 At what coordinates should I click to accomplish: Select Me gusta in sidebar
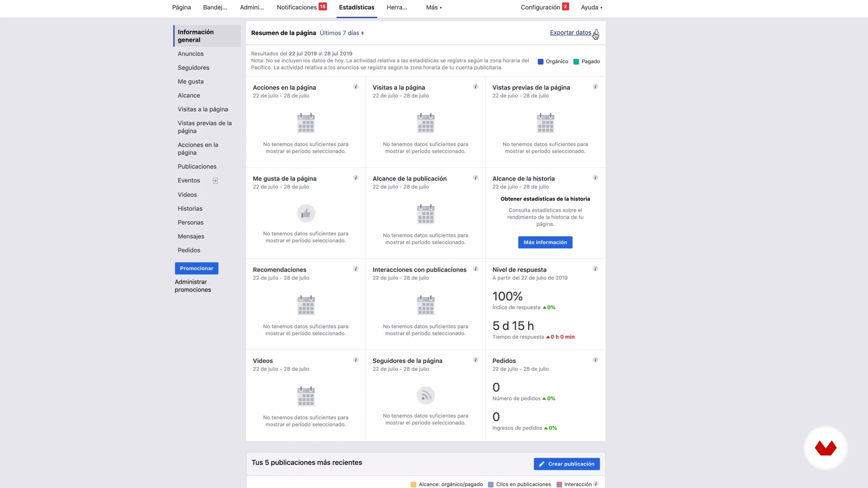pyautogui.click(x=191, y=82)
